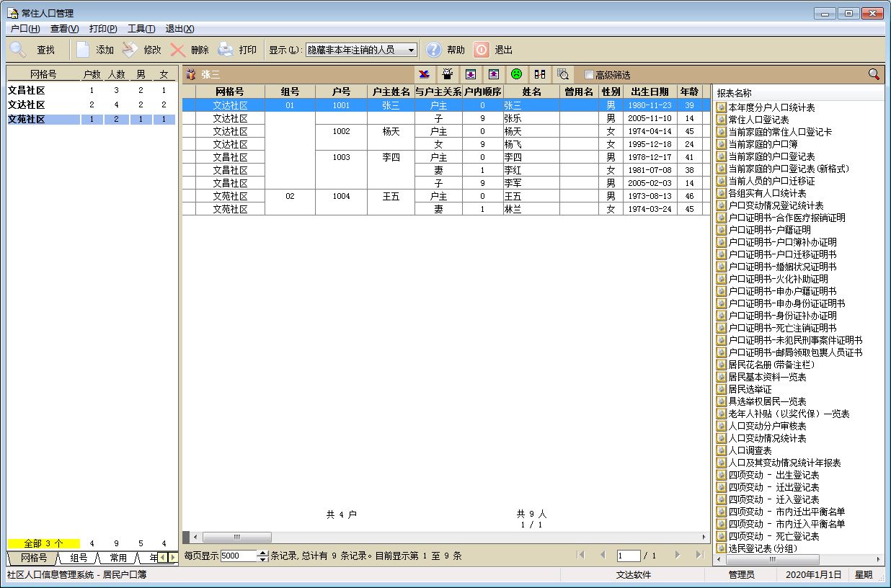Open the 显示 filter dropdown
Image resolution: width=891 pixels, height=588 pixels.
411,50
